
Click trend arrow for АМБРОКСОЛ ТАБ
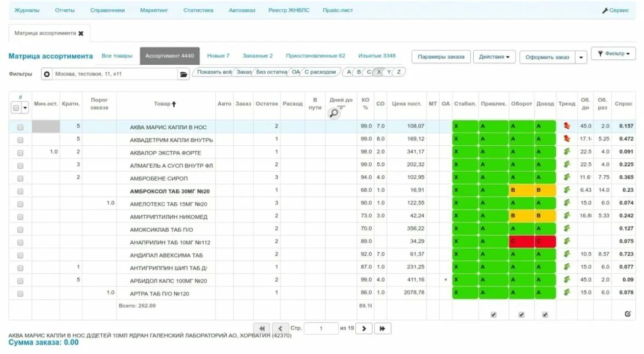[567, 190]
